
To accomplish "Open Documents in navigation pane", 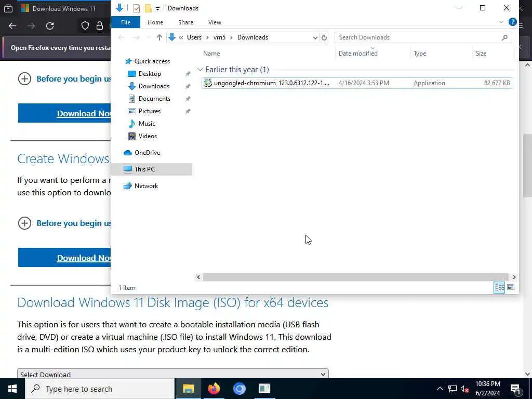I will 154,99.
